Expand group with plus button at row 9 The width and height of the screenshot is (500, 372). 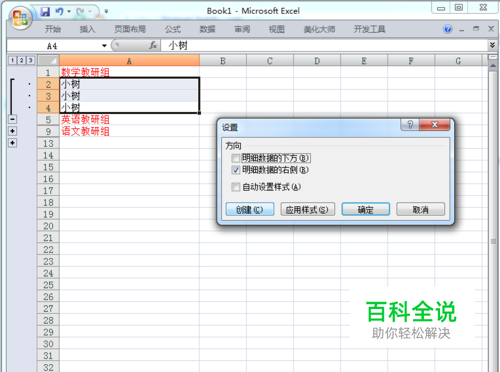click(x=12, y=131)
